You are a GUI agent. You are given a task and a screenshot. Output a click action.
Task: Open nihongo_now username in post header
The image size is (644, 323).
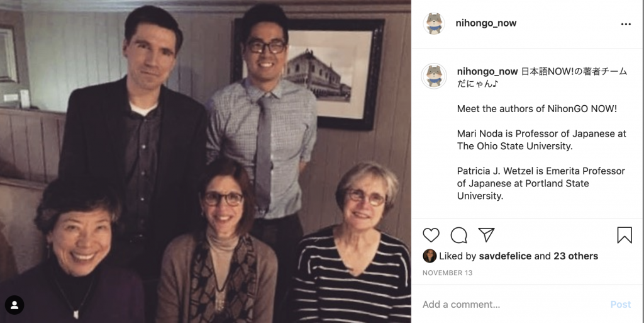click(486, 24)
